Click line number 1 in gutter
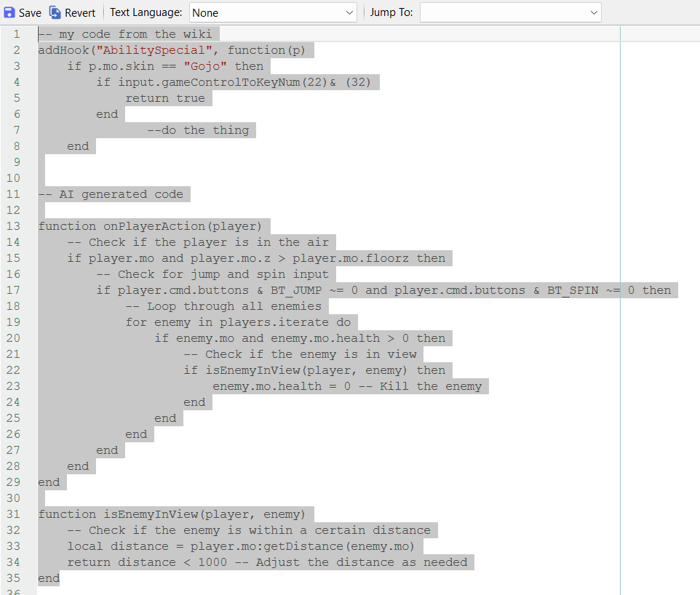 tap(17, 34)
